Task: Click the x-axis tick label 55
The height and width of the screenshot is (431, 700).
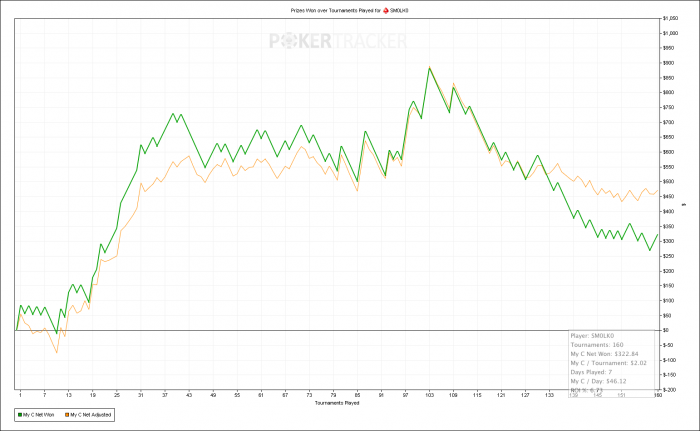Action: (237, 395)
